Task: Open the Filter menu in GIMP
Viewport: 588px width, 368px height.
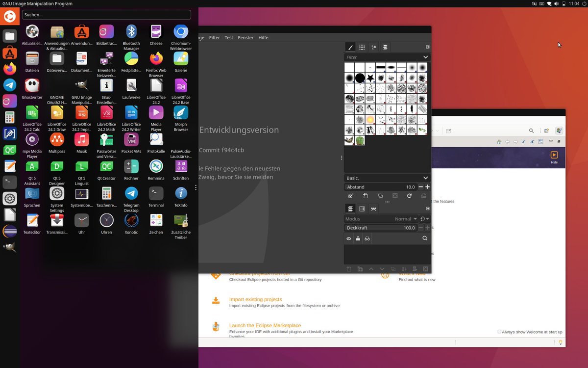Action: (214, 37)
